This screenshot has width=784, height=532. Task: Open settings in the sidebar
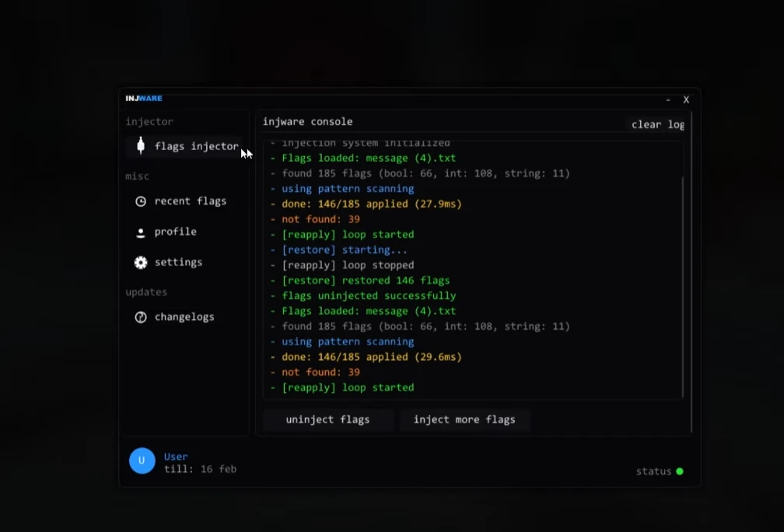coord(184,263)
